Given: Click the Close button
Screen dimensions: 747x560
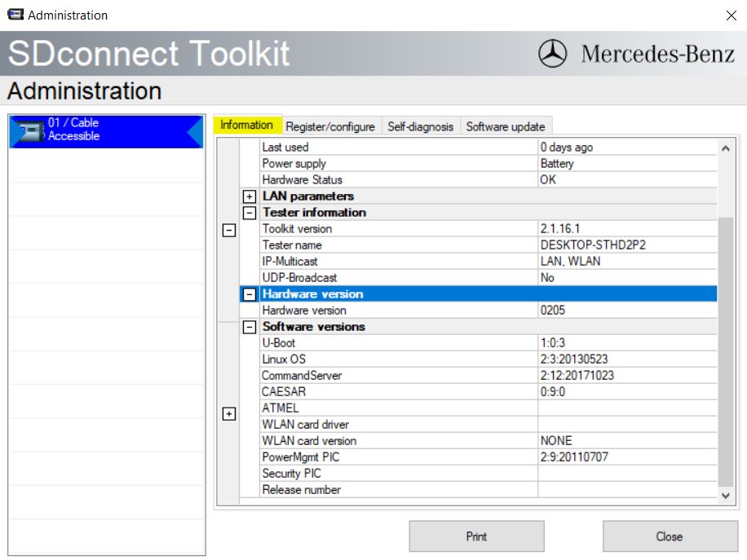Looking at the screenshot, I should [x=670, y=536].
